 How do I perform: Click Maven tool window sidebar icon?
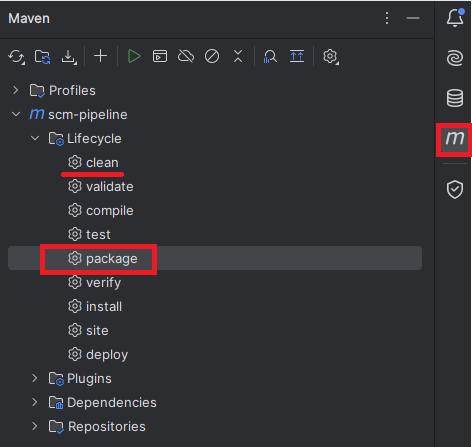coord(455,138)
